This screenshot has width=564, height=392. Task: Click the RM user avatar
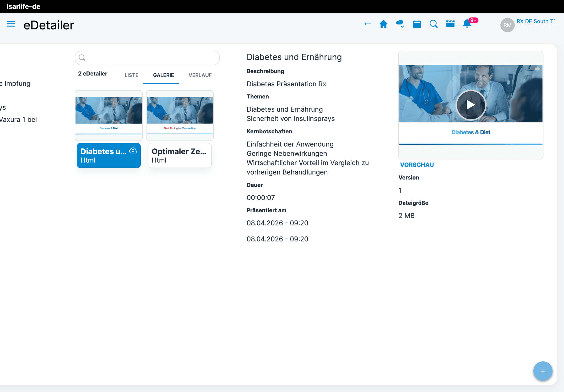click(x=507, y=25)
